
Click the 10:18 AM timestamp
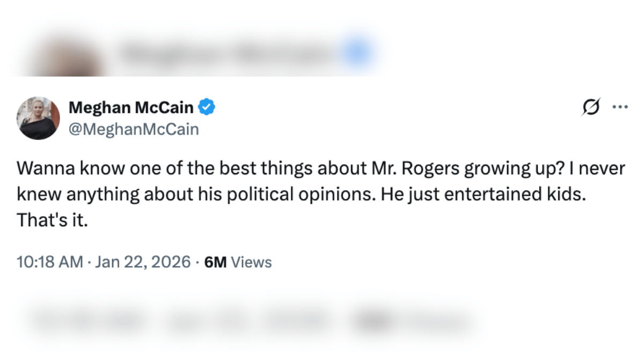click(x=50, y=262)
